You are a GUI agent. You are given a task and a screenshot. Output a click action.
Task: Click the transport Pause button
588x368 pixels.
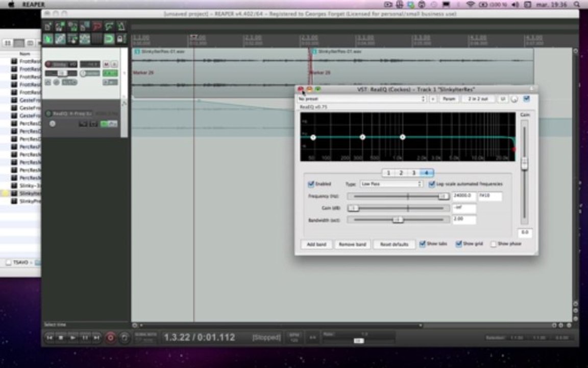click(x=85, y=337)
